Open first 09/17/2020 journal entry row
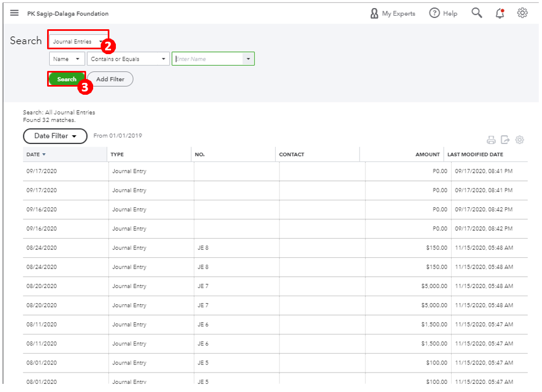The height and width of the screenshot is (392, 542). click(275, 171)
